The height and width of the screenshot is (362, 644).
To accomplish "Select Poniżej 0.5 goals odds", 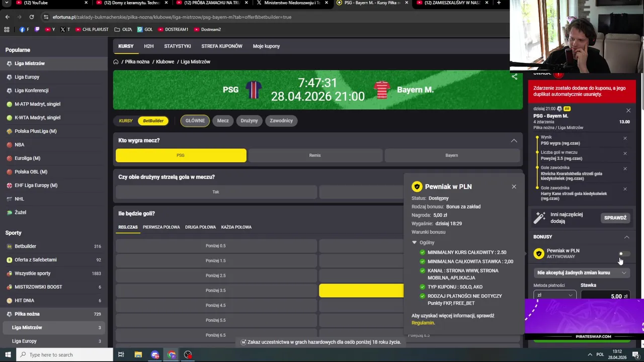I will click(x=216, y=246).
